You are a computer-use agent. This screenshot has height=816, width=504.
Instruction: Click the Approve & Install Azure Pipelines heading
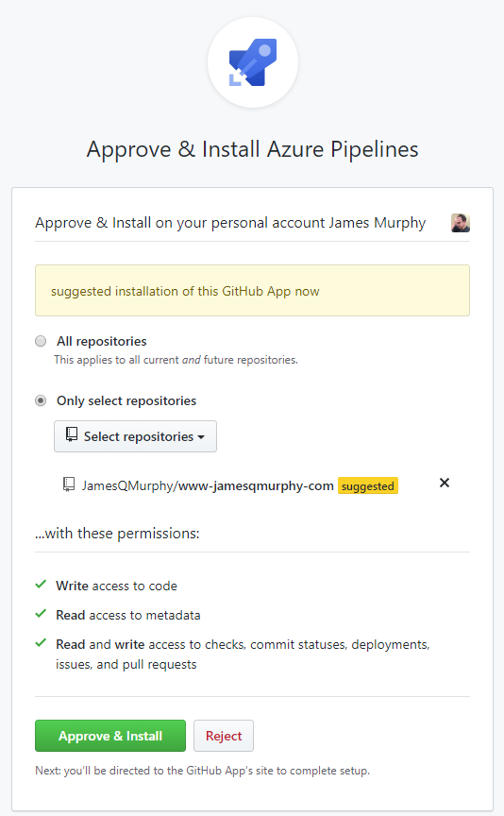coord(252,149)
